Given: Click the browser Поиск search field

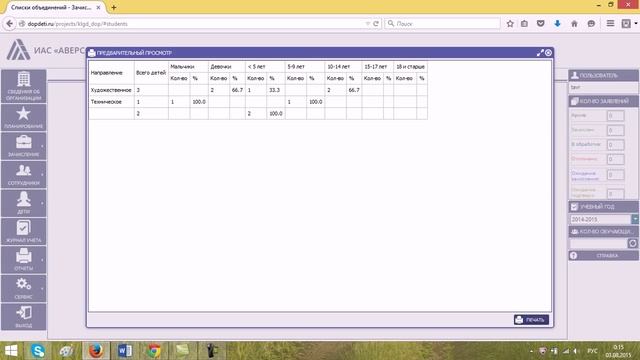Looking at the screenshot, I should 442,24.
